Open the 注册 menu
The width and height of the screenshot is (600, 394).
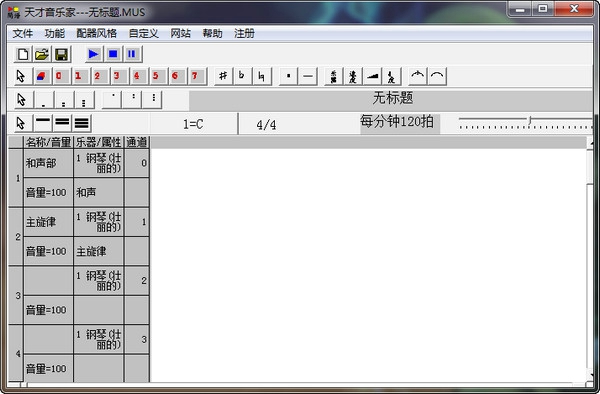pos(244,34)
